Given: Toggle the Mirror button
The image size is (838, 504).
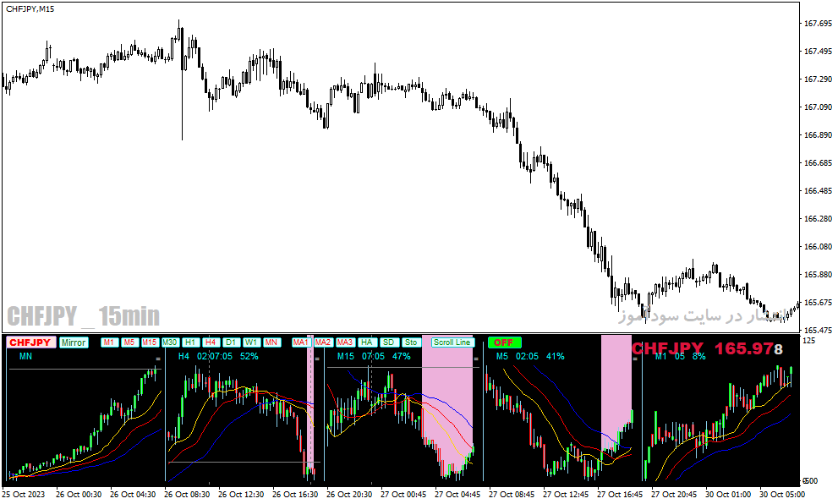Looking at the screenshot, I should (74, 342).
